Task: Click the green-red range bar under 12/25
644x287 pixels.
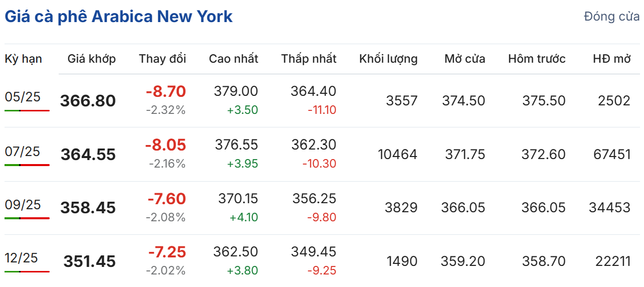Action: pyautogui.click(x=27, y=271)
